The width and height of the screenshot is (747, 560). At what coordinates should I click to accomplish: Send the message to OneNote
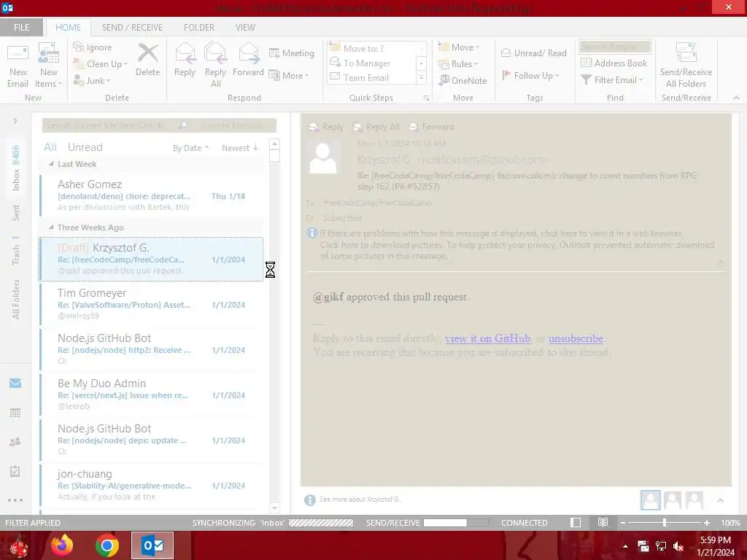462,80
